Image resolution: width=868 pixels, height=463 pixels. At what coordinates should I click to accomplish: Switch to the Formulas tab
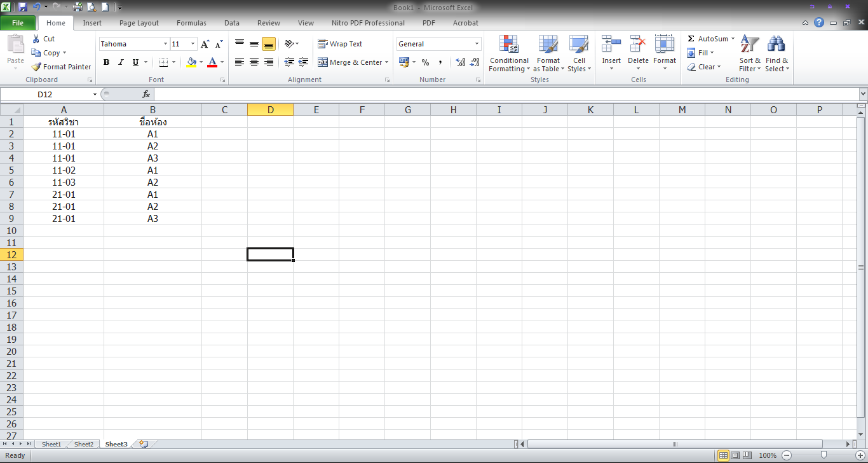[191, 23]
